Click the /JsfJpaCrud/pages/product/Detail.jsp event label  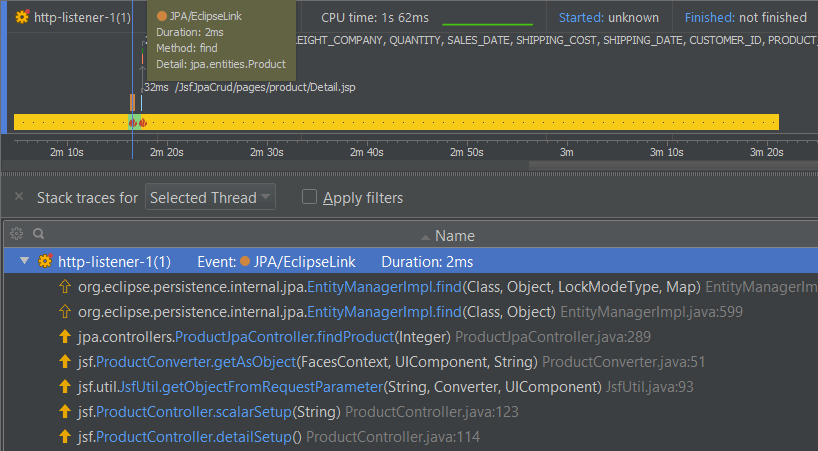(x=265, y=87)
